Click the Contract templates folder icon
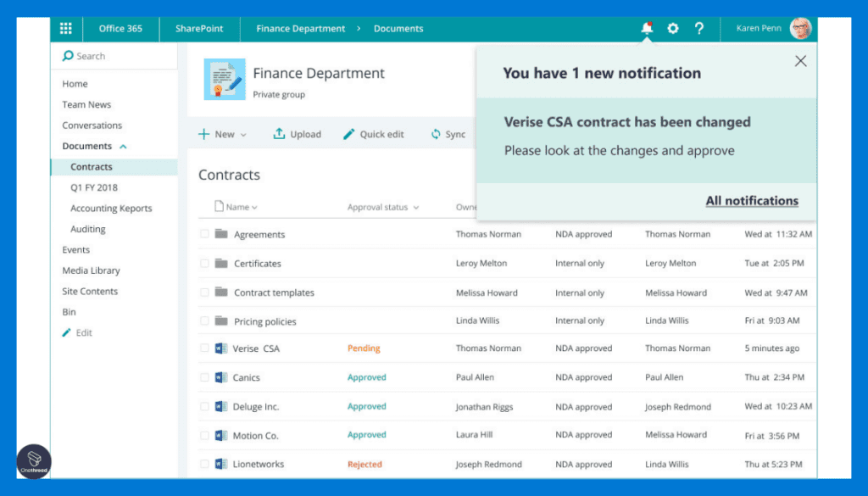Image resolution: width=868 pixels, height=496 pixels. coord(221,292)
